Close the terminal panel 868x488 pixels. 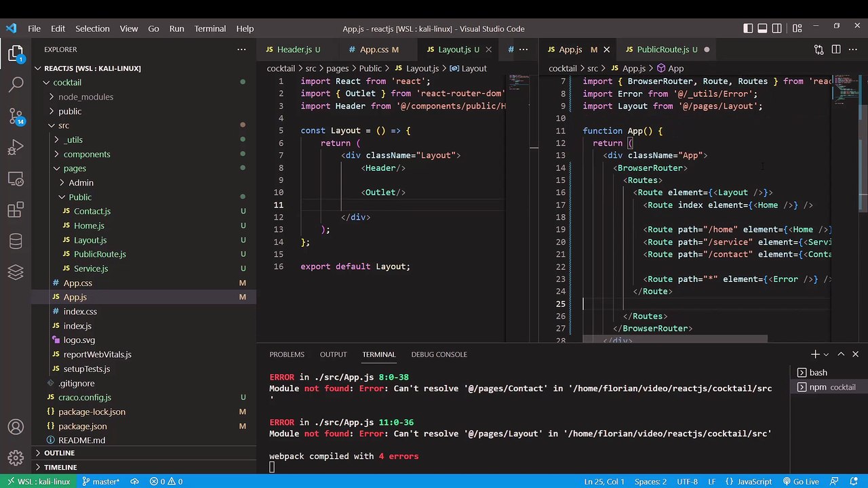855,354
